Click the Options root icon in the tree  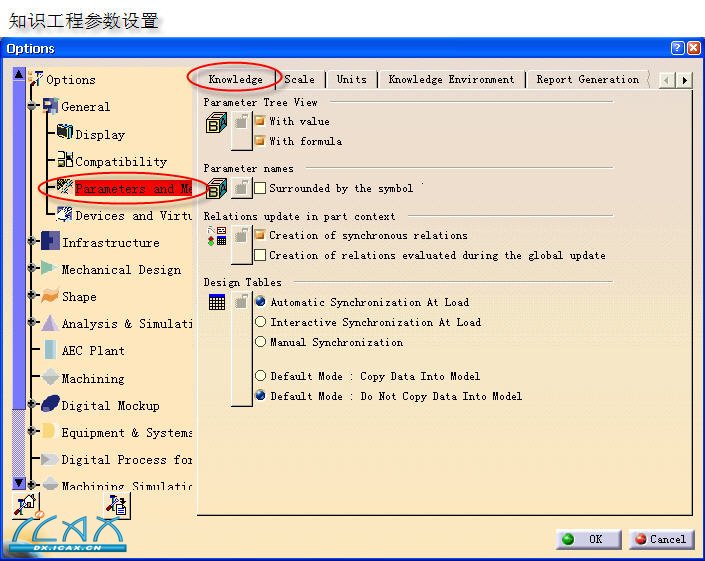[x=36, y=79]
